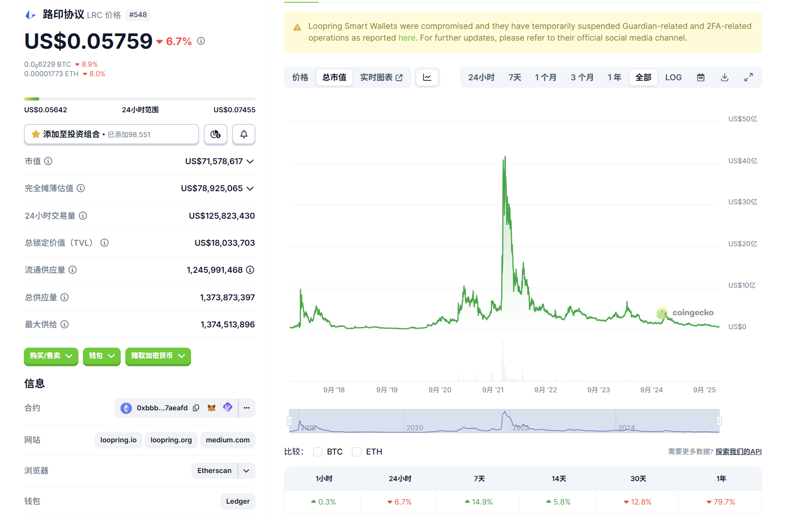Open the loopring.io website link
812x519 pixels.
118,440
